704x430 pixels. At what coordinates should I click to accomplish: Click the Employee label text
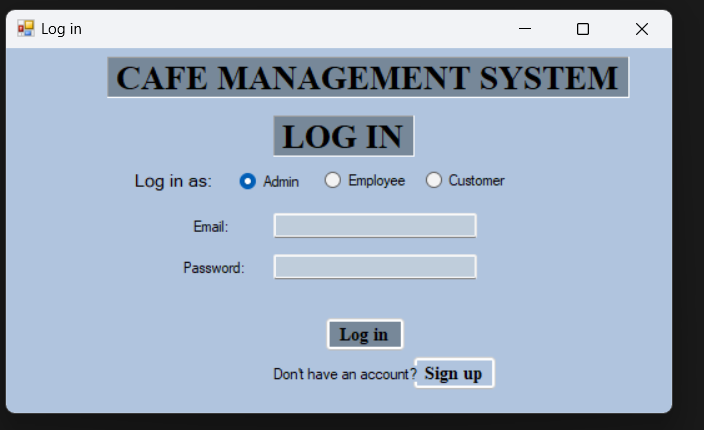coord(376,180)
